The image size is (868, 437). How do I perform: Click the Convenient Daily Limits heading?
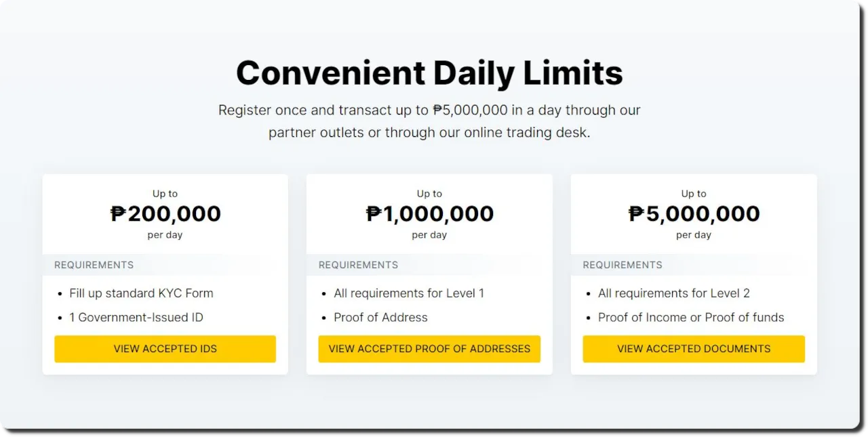[x=429, y=72]
